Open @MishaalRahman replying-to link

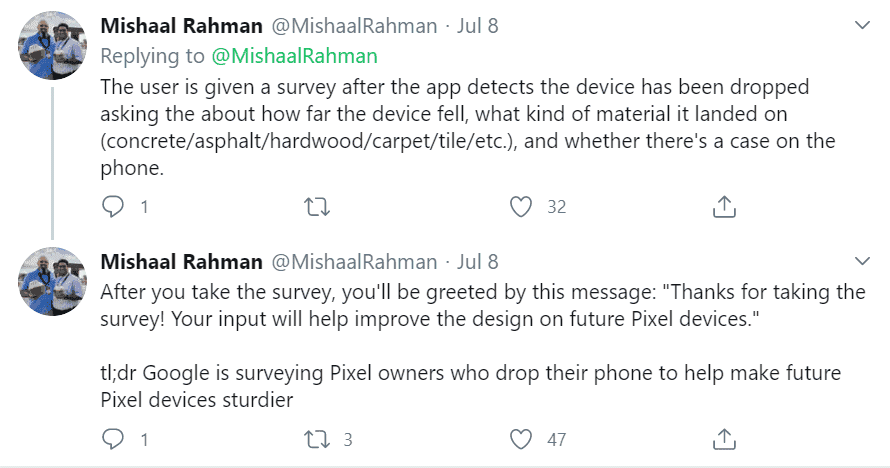[x=294, y=56]
